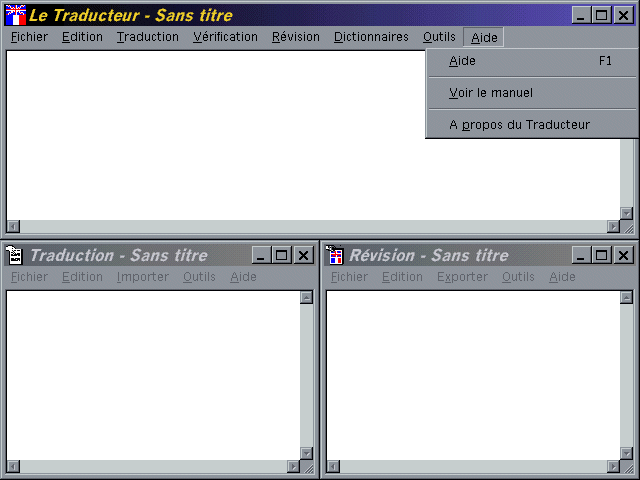Open Outils menu in Révision window
Viewport: 640px width, 480px height.
click(x=518, y=277)
